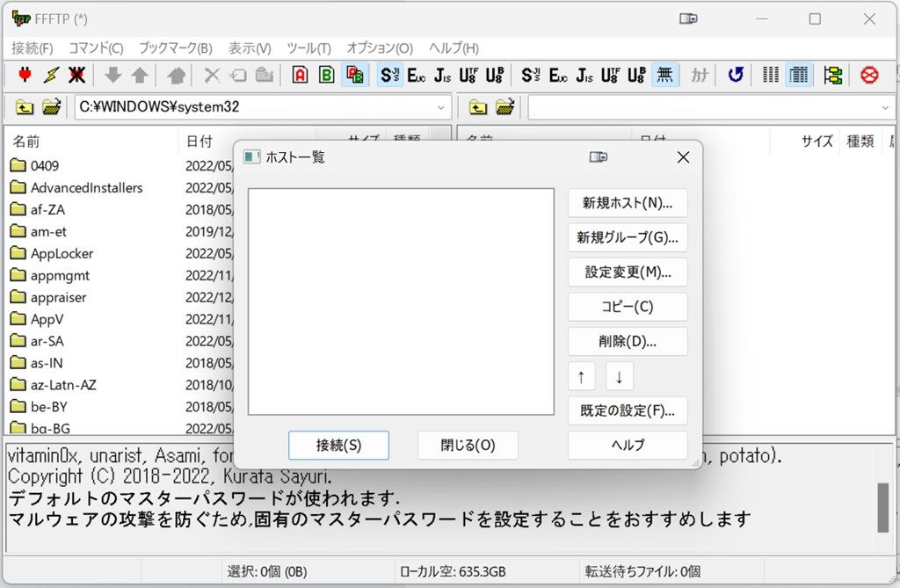Toggle half-width kana conversion (かナ icon)
This screenshot has height=588, width=900.
(700, 76)
